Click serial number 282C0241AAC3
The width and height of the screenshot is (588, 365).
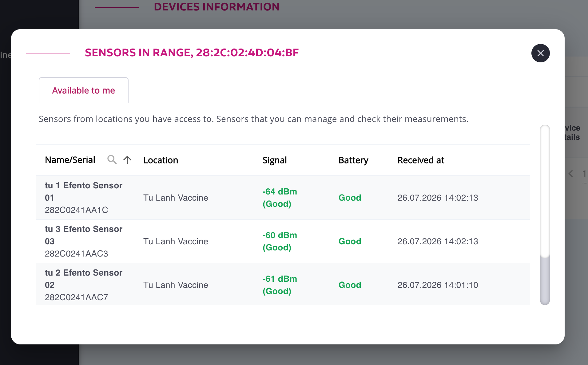[x=76, y=253]
